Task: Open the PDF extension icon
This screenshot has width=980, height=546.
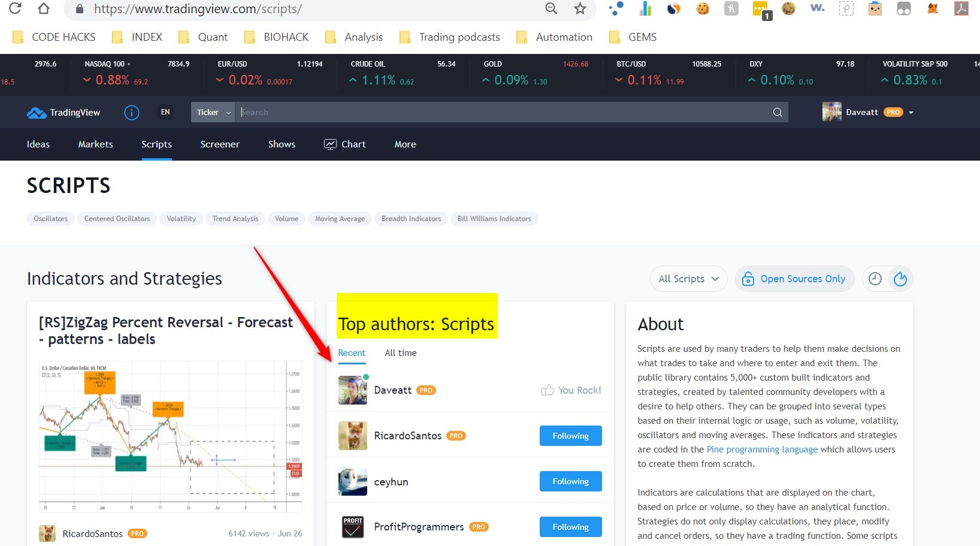Action: 961,8
